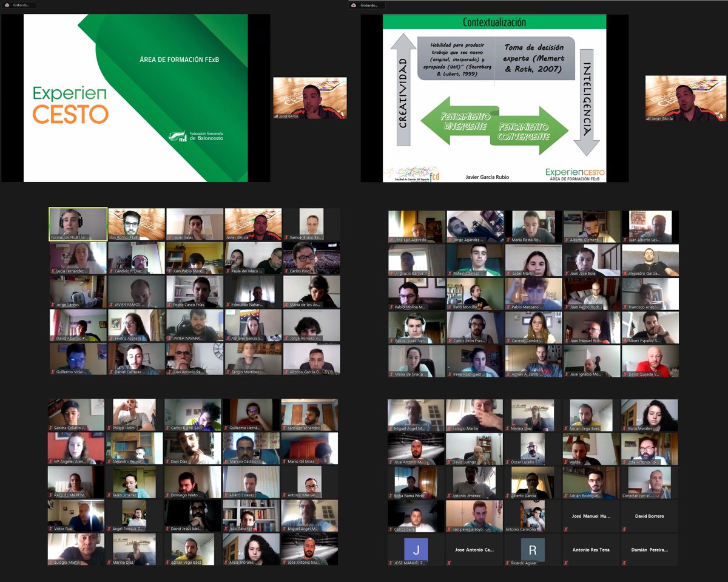Select Juan Pablo Marq... video tile
Viewport: 728px width, 582px height.
pos(195,258)
